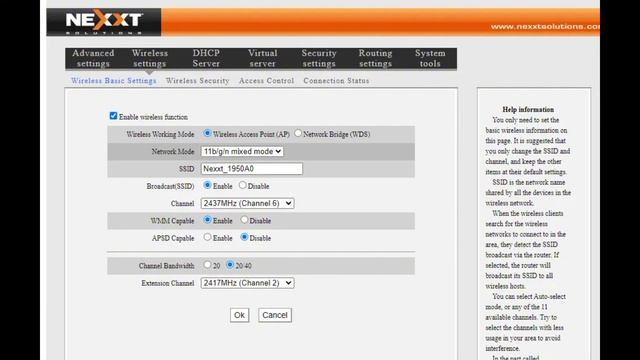Click the Extension Channel label
The width and height of the screenshot is (640, 360).
[x=168, y=283]
